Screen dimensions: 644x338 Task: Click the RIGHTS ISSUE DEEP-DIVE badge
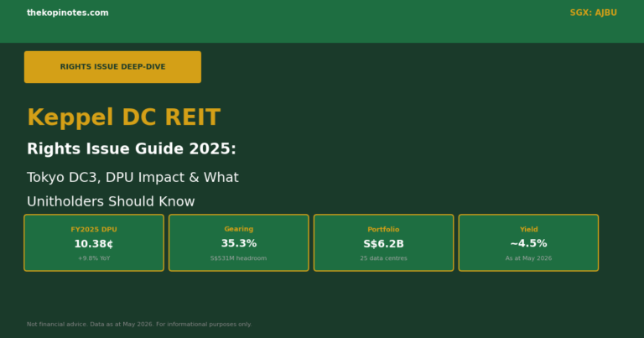click(112, 67)
